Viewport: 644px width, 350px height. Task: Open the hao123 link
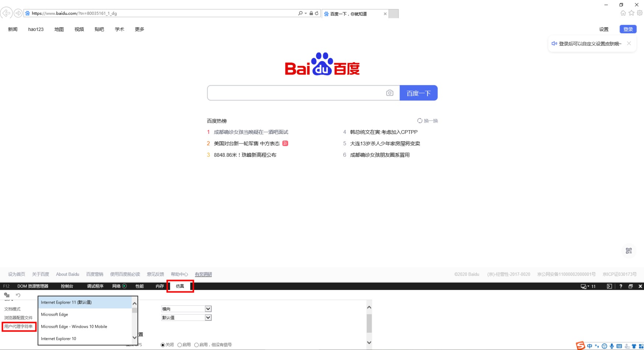[x=36, y=29]
